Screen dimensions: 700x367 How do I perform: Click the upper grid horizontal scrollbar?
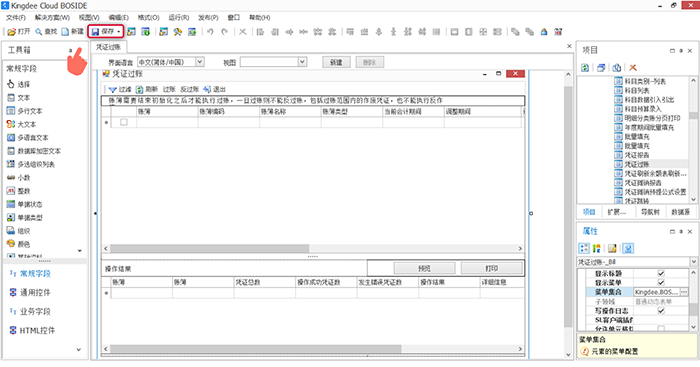pos(312,248)
